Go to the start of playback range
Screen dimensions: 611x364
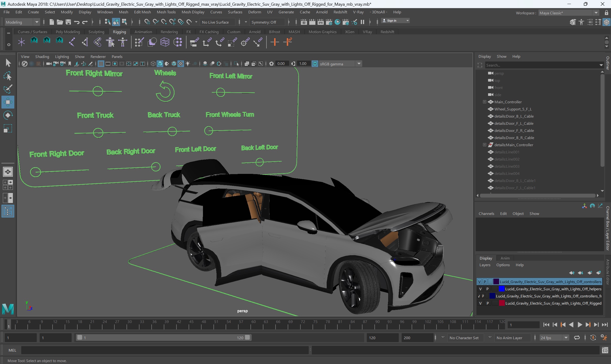pos(546,325)
